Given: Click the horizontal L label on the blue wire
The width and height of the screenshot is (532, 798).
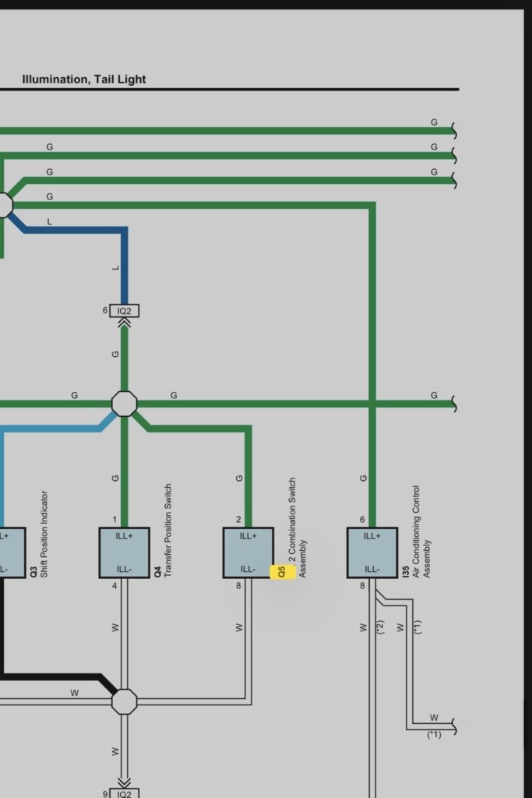Looking at the screenshot, I should [49, 222].
